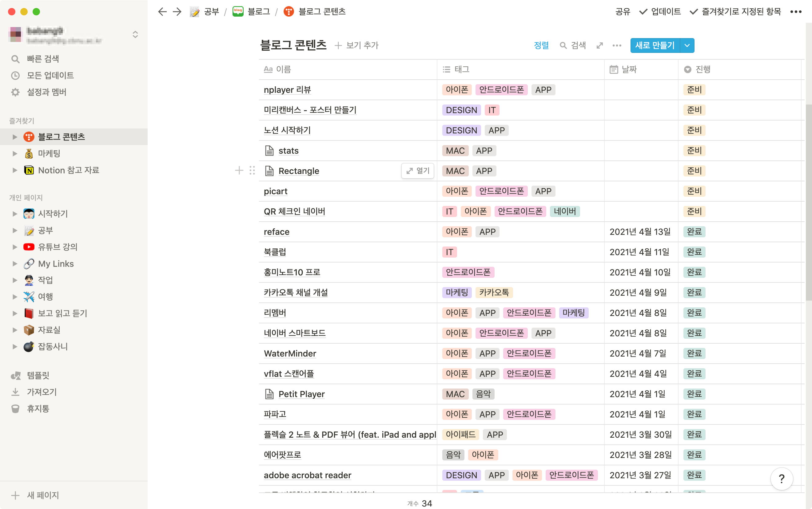Expand the 유튜브 강의 page tree
Image resolution: width=812 pixels, height=509 pixels.
pyautogui.click(x=14, y=247)
